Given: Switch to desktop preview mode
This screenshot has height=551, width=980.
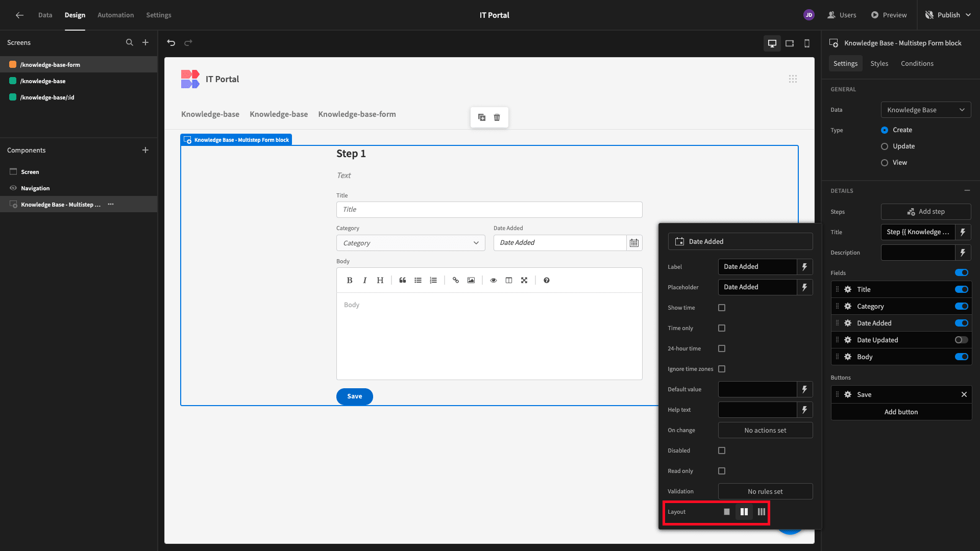Looking at the screenshot, I should (x=772, y=43).
